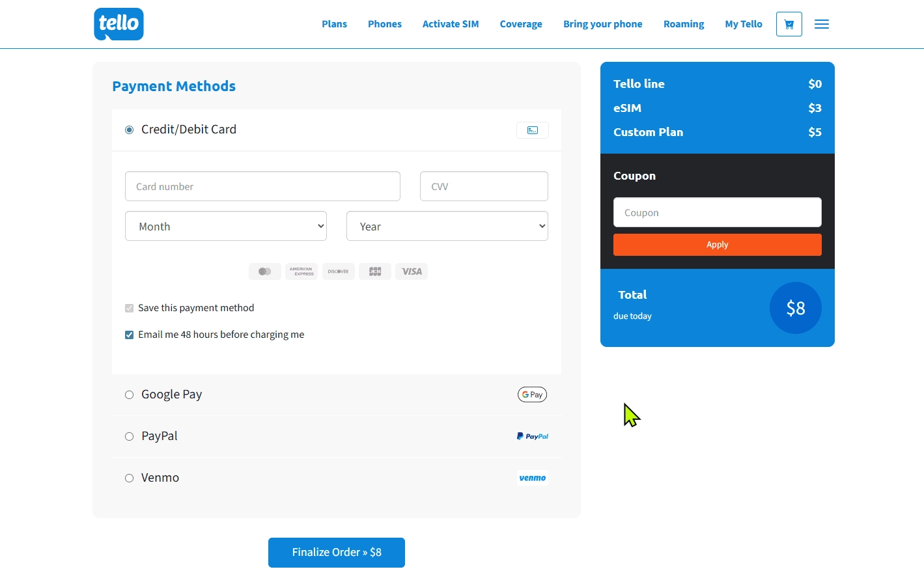
Task: Select the Venmo radio button
Action: pos(129,478)
